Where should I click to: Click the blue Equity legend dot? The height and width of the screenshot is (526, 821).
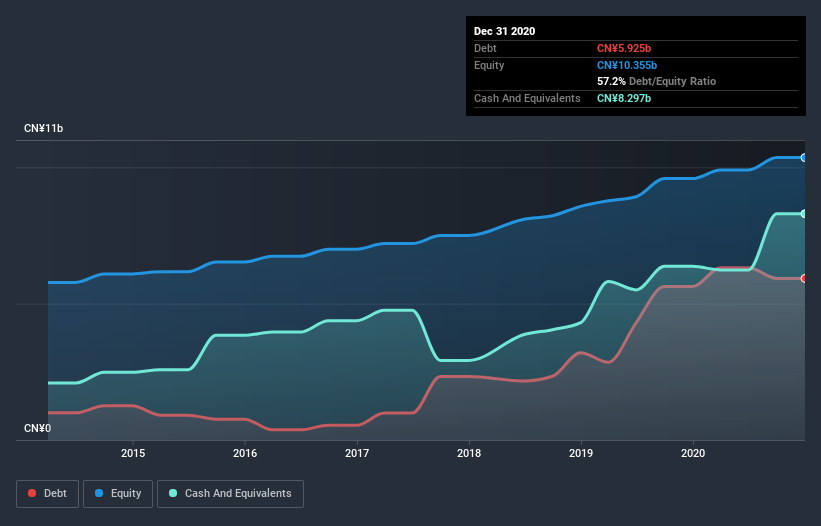pyautogui.click(x=99, y=493)
